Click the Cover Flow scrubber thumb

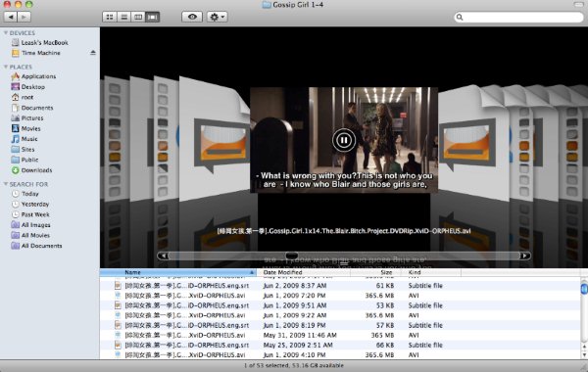coord(291,256)
